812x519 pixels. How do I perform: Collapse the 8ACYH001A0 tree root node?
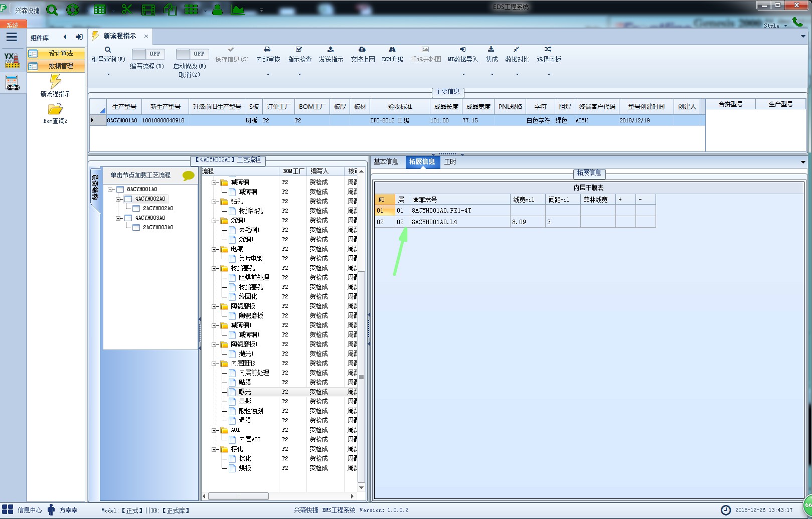[x=110, y=190]
